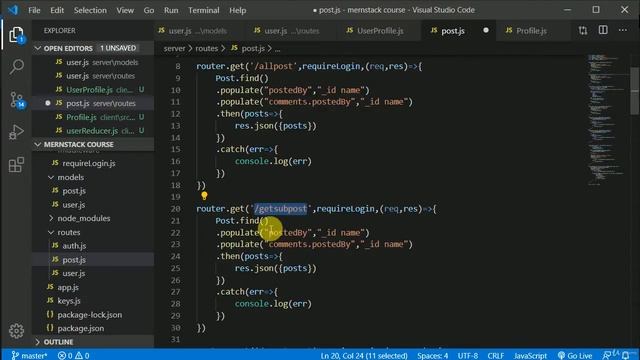Open package-lock.json file

pos(93,315)
